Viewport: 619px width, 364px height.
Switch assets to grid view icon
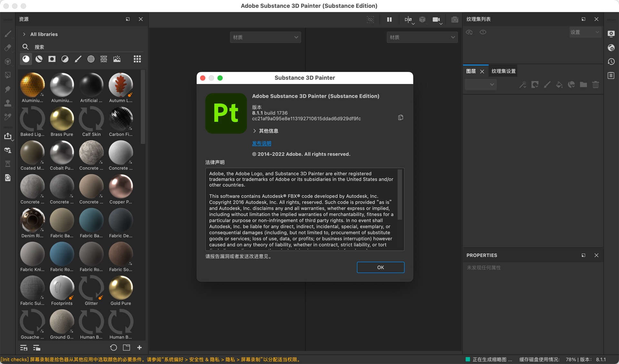[137, 59]
